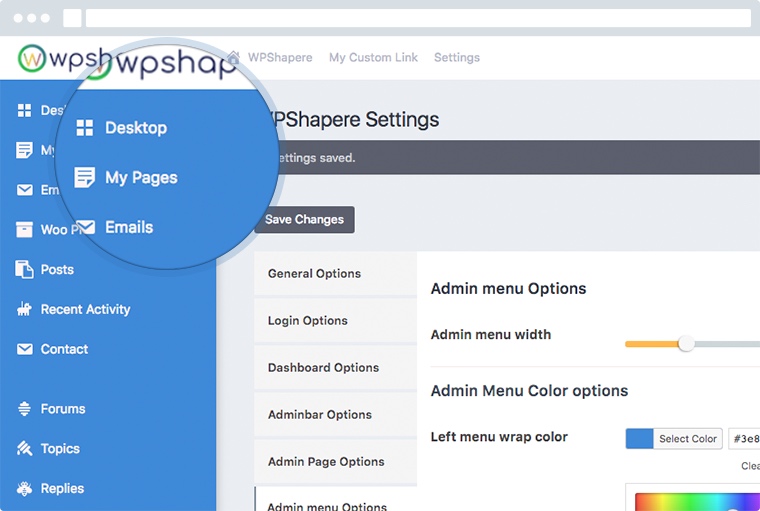Click the Save Changes button
Screen dimensions: 760x511
304,220
